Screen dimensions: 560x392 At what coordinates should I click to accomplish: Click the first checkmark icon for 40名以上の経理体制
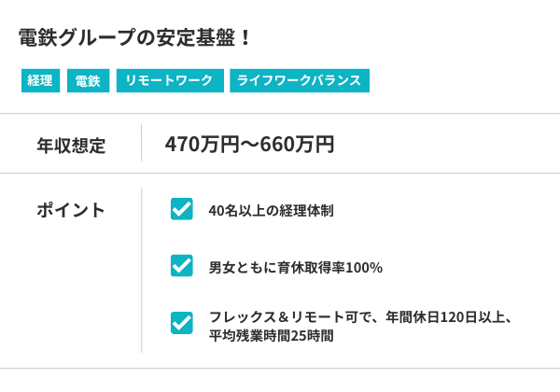click(x=182, y=209)
